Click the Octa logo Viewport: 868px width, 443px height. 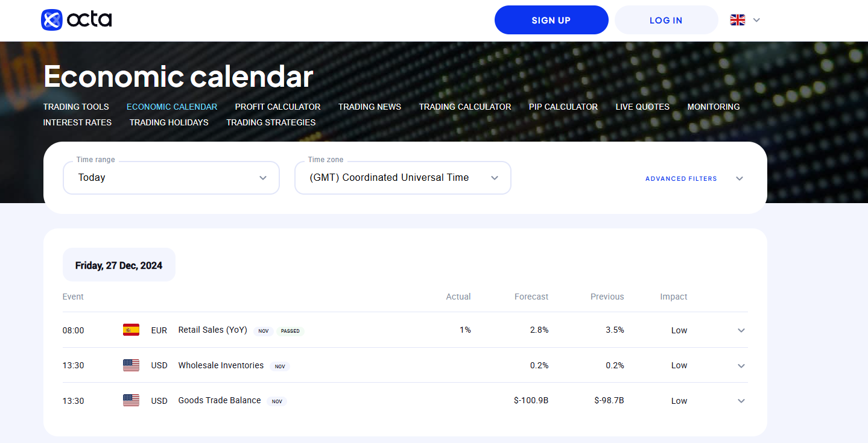[77, 20]
